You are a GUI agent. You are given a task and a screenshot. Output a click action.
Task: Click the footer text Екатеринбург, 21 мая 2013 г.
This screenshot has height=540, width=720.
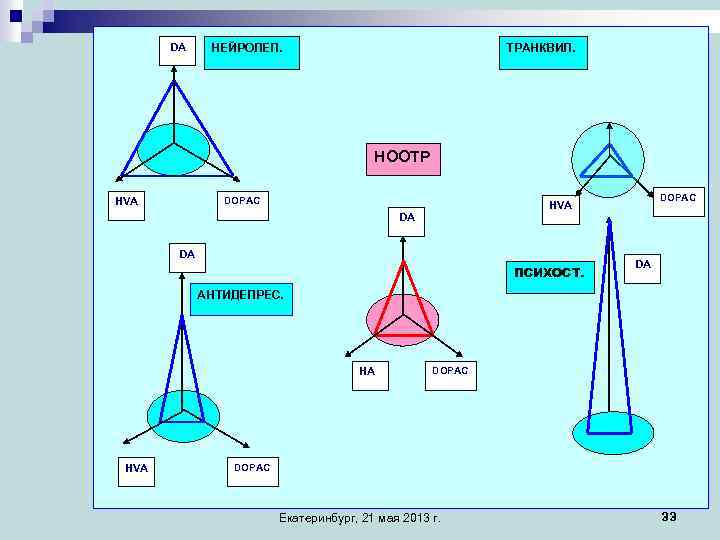coord(360,518)
